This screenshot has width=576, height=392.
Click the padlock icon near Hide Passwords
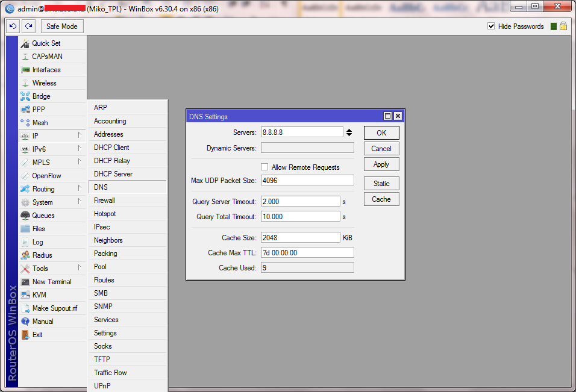point(563,26)
